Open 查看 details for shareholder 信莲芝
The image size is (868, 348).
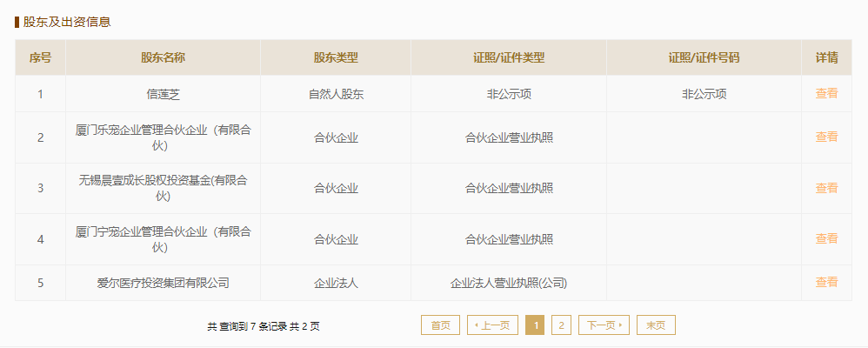coord(826,93)
